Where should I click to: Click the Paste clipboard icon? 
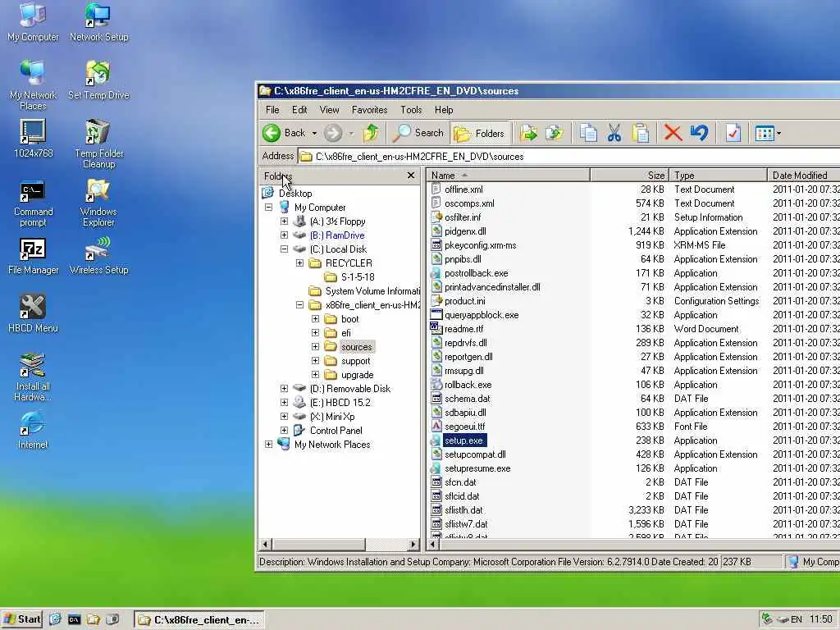(641, 133)
